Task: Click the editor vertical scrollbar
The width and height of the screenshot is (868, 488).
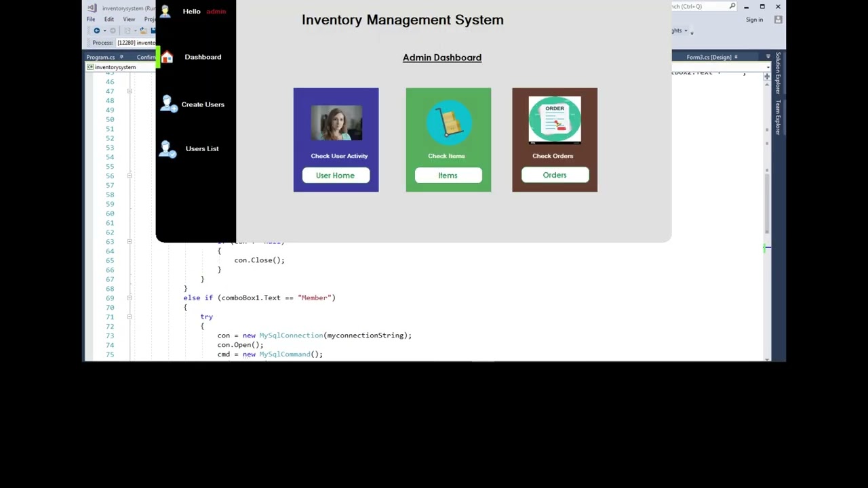Action: pyautogui.click(x=767, y=203)
